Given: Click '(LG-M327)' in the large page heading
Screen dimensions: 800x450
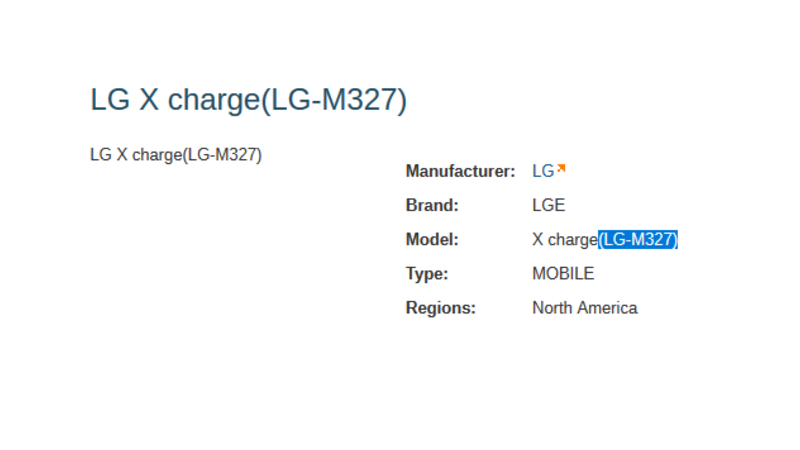Looking at the screenshot, I should click(x=333, y=101).
